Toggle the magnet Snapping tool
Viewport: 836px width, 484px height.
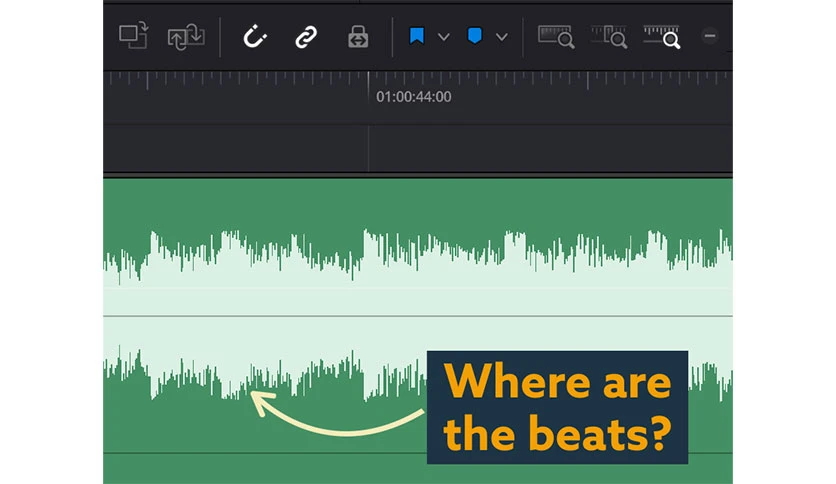coord(254,37)
